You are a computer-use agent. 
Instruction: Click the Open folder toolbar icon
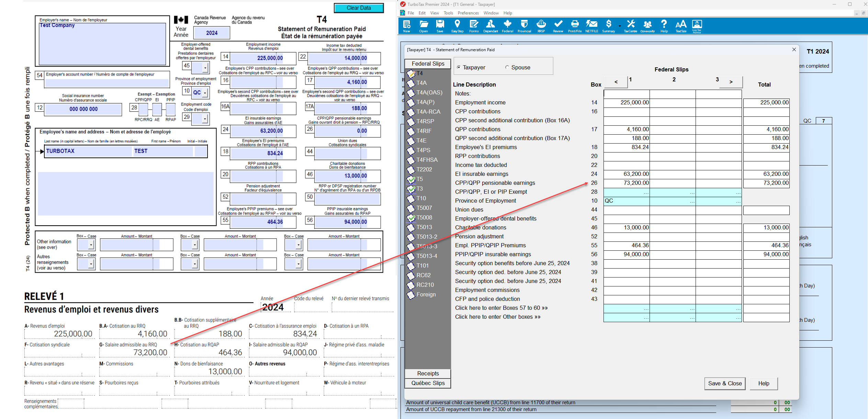pyautogui.click(x=424, y=26)
